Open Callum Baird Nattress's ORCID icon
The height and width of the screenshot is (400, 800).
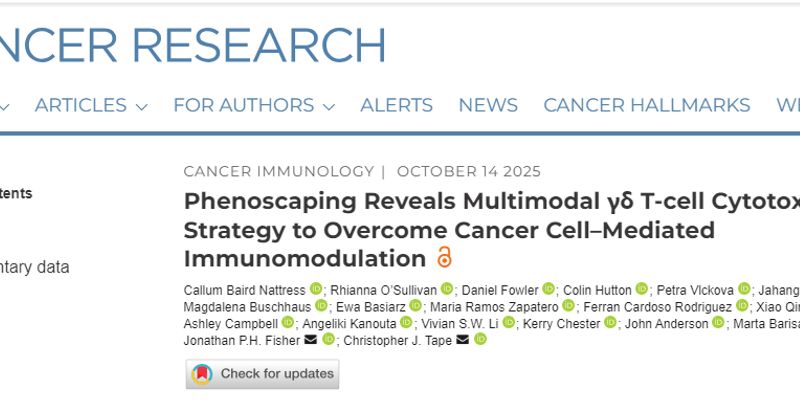tap(316, 289)
